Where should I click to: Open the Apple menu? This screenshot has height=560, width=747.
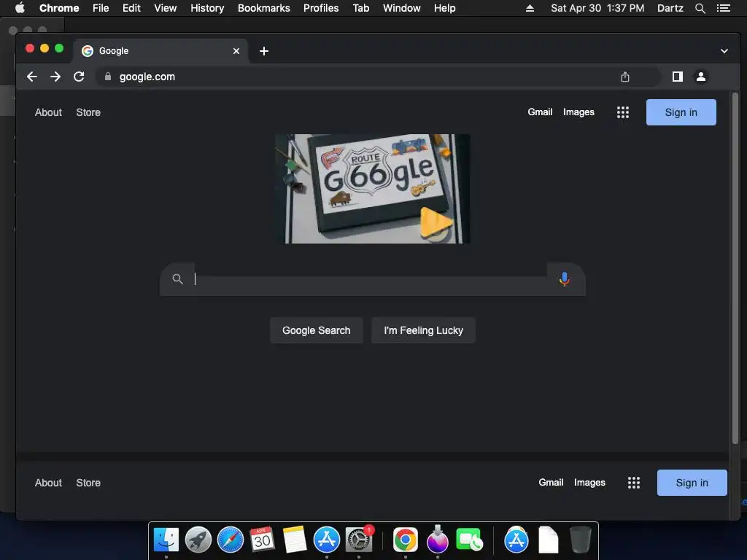click(20, 8)
